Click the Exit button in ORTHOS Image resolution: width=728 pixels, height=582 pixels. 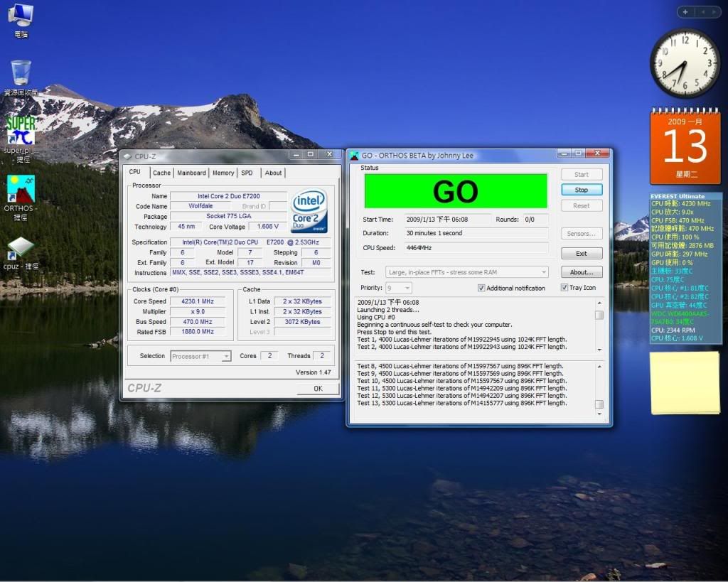(x=582, y=254)
